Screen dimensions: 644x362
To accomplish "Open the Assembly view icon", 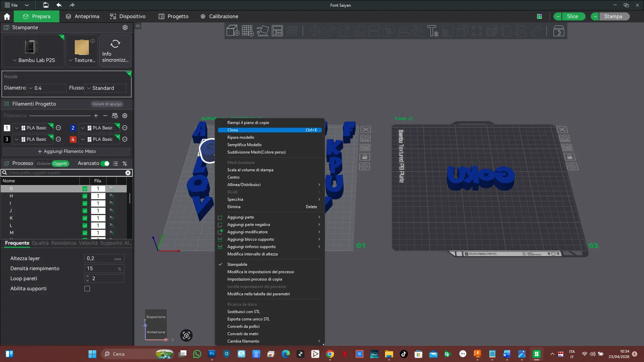I will pyautogui.click(x=558, y=31).
